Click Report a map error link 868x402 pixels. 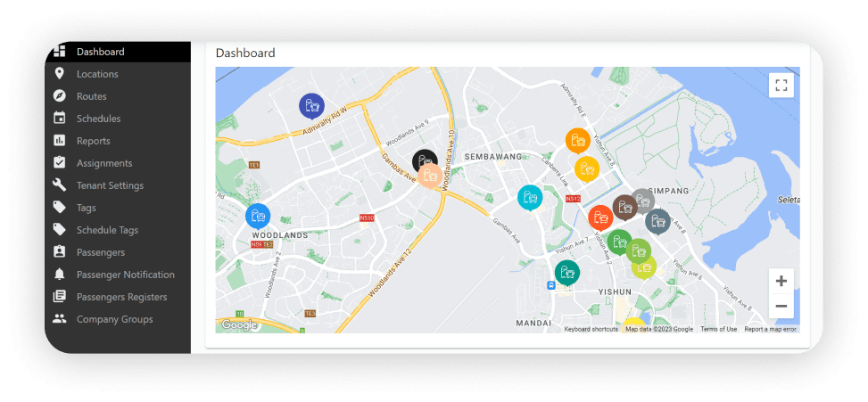pos(770,329)
